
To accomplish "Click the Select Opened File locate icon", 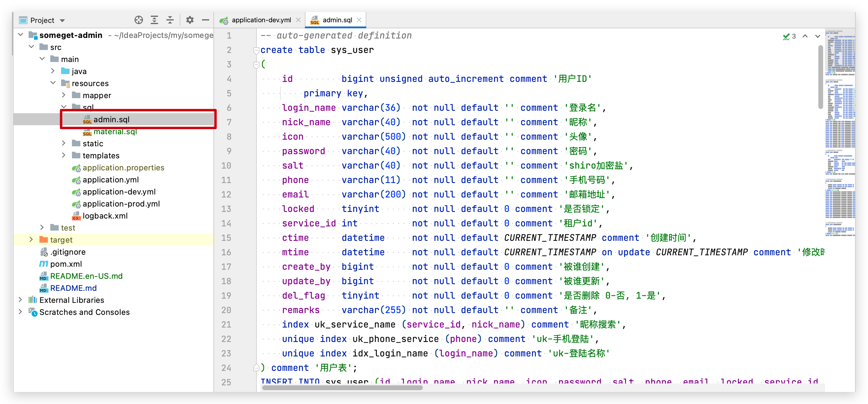I will coord(138,20).
